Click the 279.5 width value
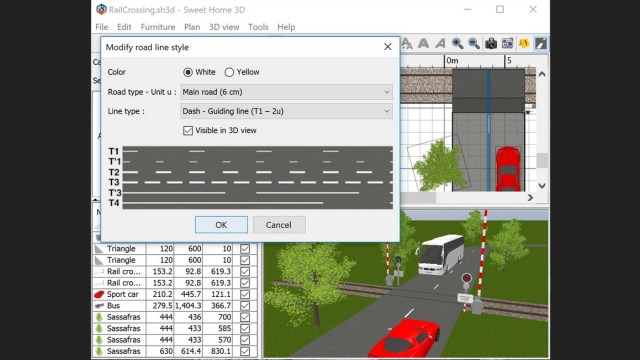The width and height of the screenshot is (640, 360). [162, 306]
